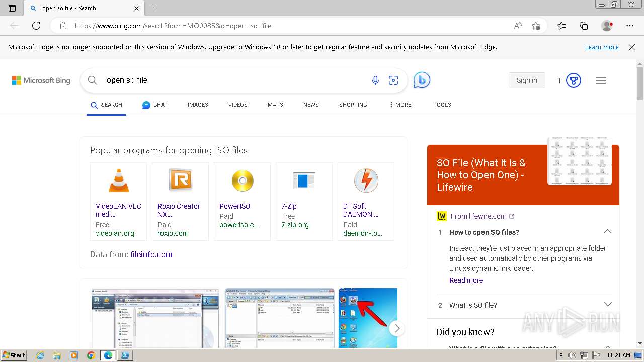Visit fileinfo.com data source link
644x362 pixels.
coord(151,254)
